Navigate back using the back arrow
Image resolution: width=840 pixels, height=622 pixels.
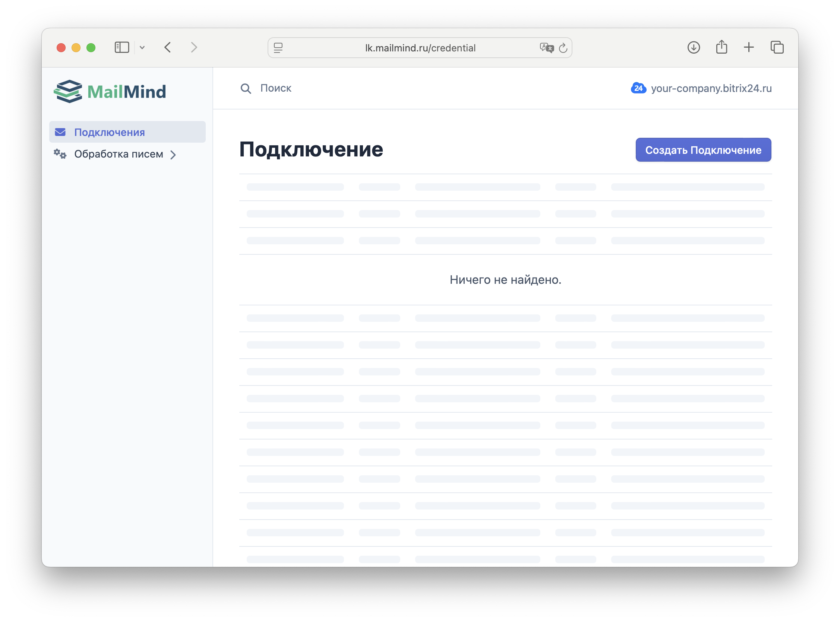pos(168,47)
